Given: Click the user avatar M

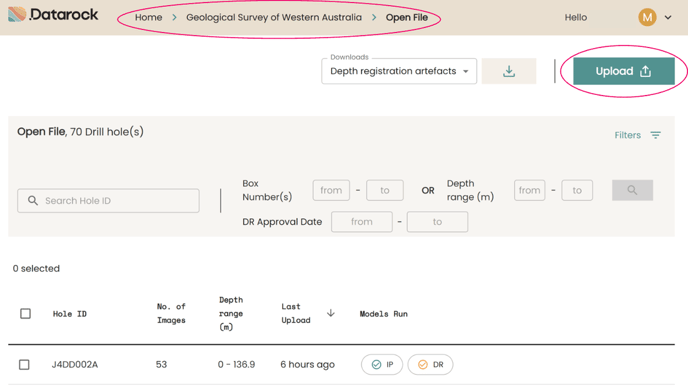Looking at the screenshot, I should (x=647, y=18).
